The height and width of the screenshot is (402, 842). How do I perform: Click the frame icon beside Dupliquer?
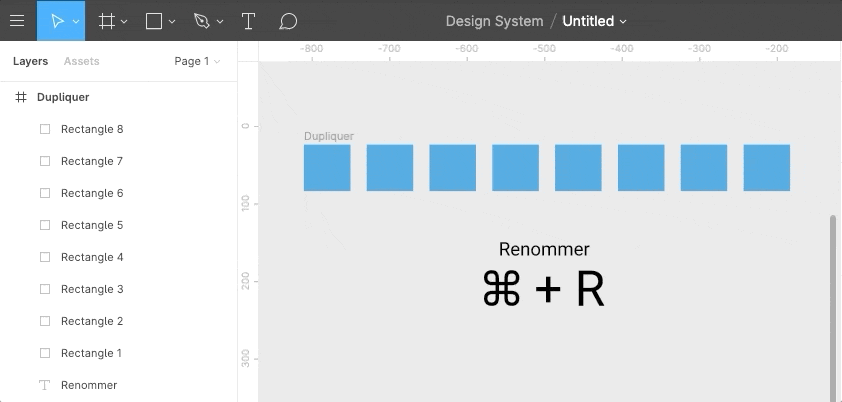21,97
